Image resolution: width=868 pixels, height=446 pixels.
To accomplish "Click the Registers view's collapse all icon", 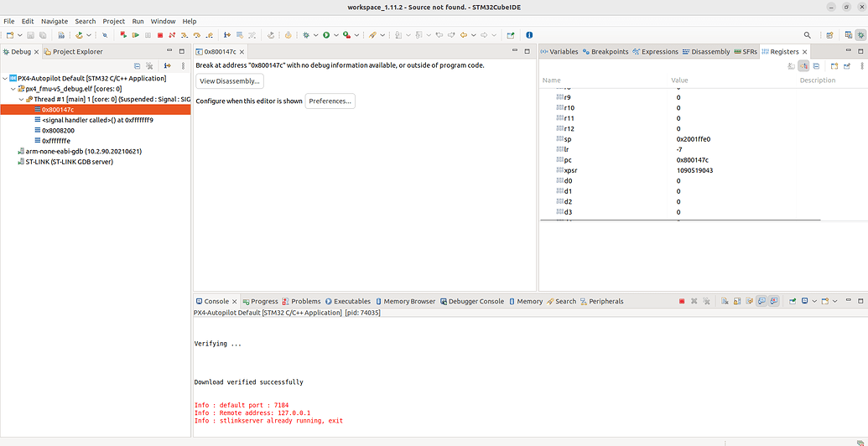I will tap(816, 66).
